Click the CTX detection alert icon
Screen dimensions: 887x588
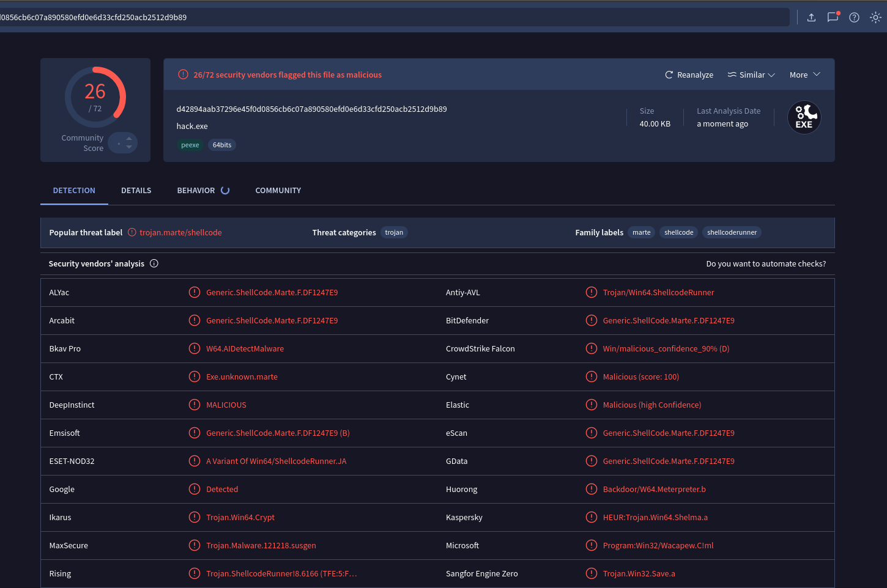tap(195, 377)
